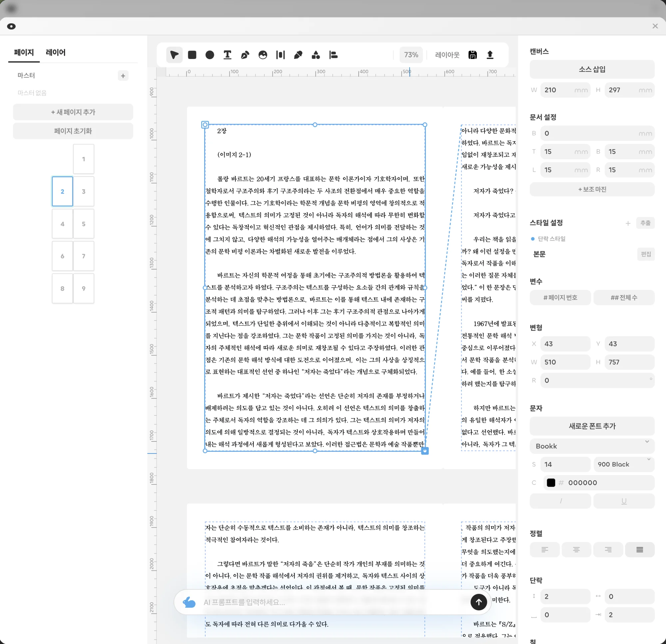
Task: Toggle underline text style
Action: click(x=624, y=501)
